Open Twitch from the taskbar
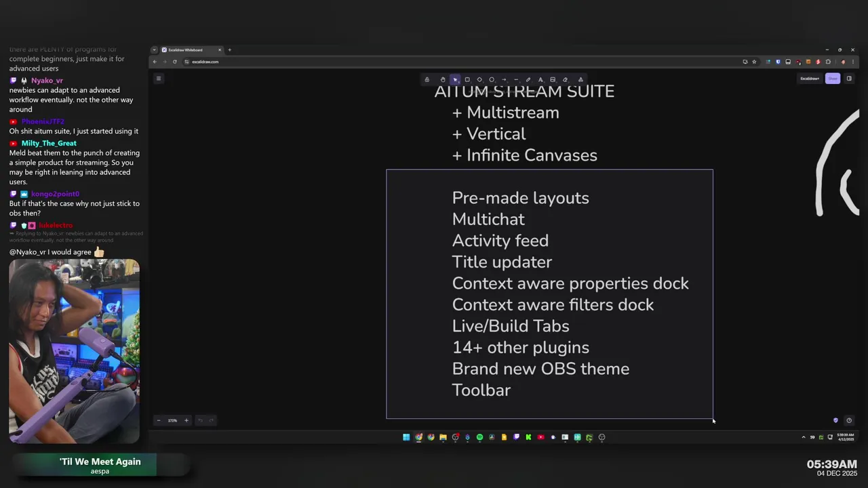Viewport: 868px width, 488px height. click(516, 437)
